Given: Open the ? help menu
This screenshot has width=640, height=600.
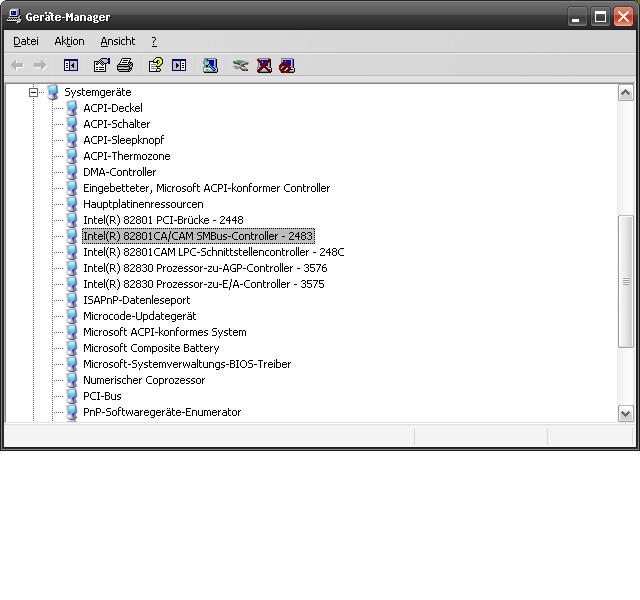Looking at the screenshot, I should 154,41.
